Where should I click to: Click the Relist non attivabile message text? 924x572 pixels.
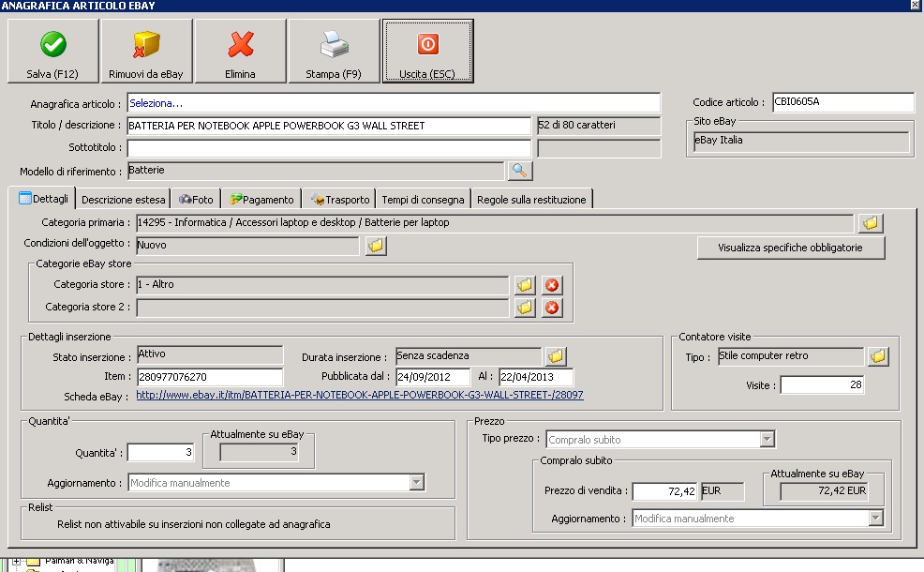tap(193, 524)
